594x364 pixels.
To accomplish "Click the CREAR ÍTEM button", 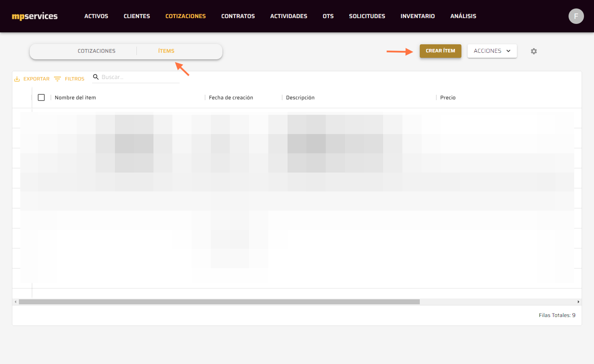I will (x=440, y=51).
